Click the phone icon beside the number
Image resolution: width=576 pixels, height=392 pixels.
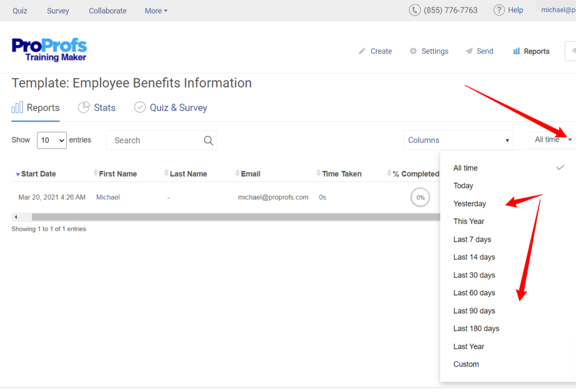point(415,10)
